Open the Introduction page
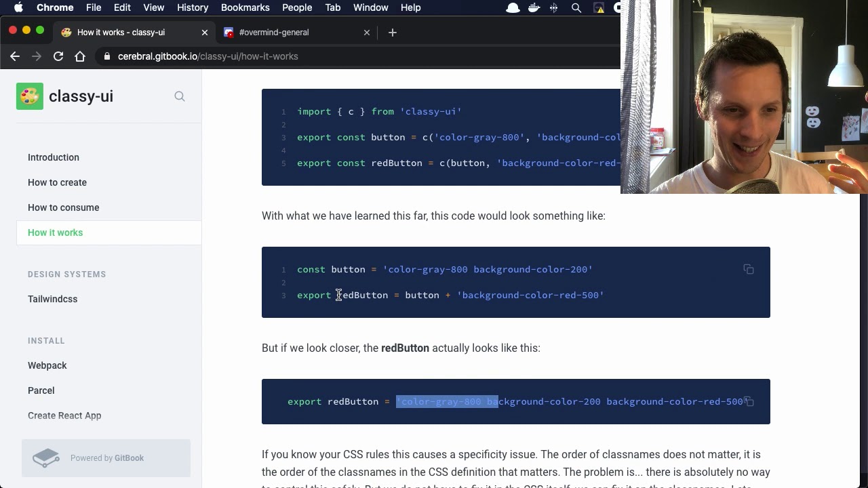 tap(54, 157)
